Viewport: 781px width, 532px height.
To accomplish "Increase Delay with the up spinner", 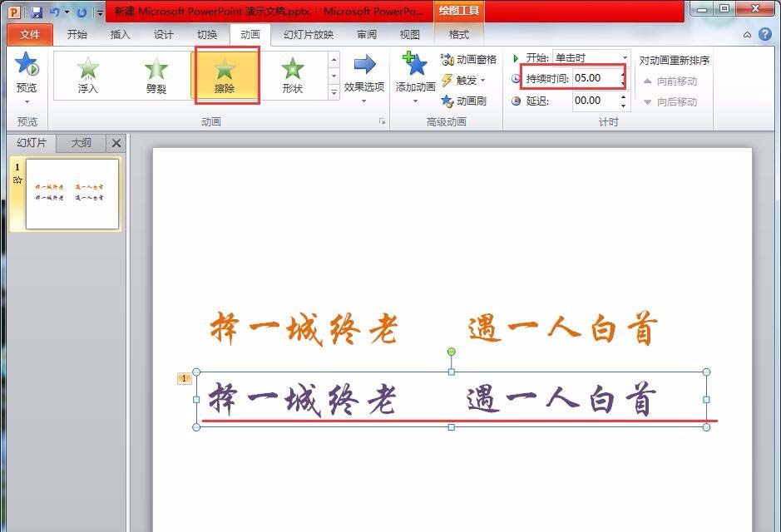I will pos(624,96).
